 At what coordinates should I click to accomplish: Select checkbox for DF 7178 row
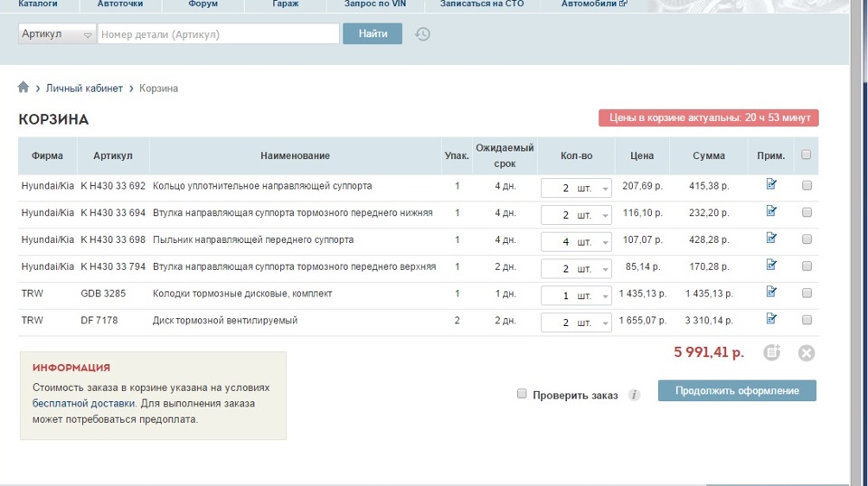coord(807,320)
